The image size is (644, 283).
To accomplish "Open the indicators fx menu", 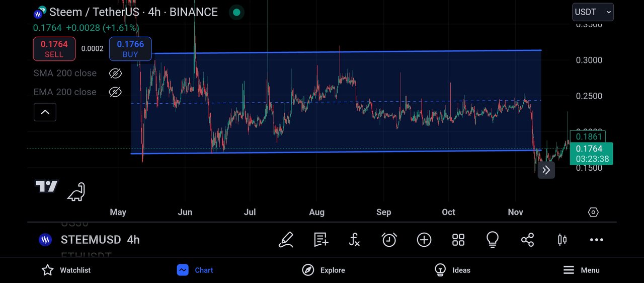I will click(354, 240).
